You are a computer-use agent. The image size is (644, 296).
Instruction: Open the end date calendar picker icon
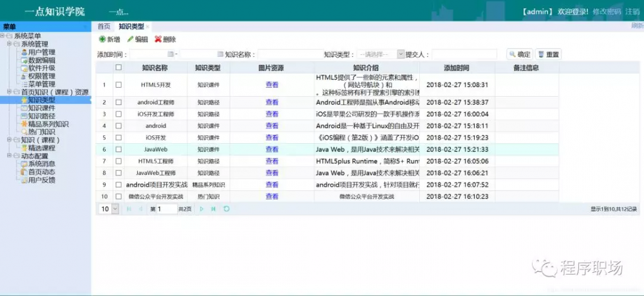(220, 54)
